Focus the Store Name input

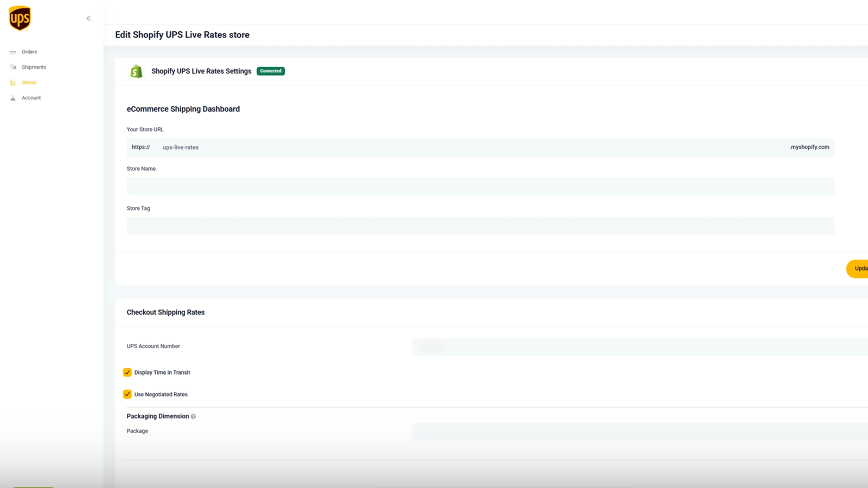point(480,187)
